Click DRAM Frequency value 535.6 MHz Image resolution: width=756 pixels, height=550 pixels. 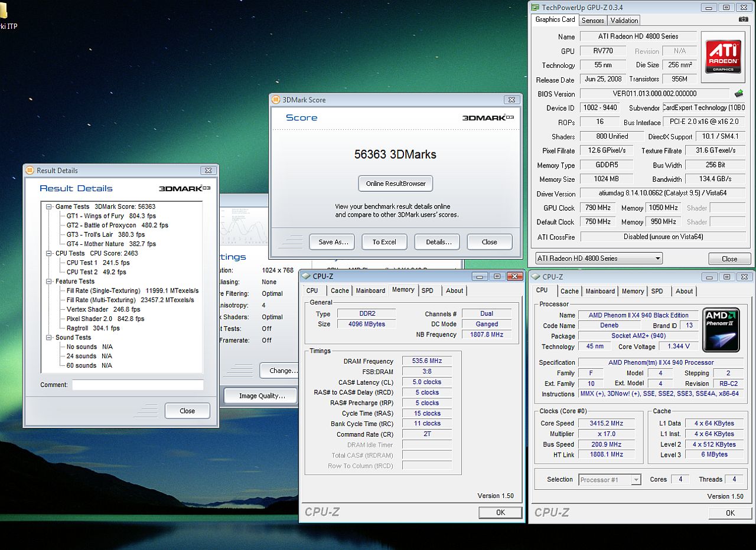click(426, 361)
